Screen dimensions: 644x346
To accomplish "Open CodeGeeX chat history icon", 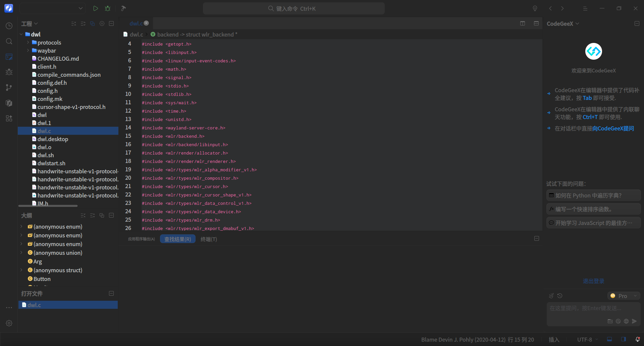I will [560, 296].
